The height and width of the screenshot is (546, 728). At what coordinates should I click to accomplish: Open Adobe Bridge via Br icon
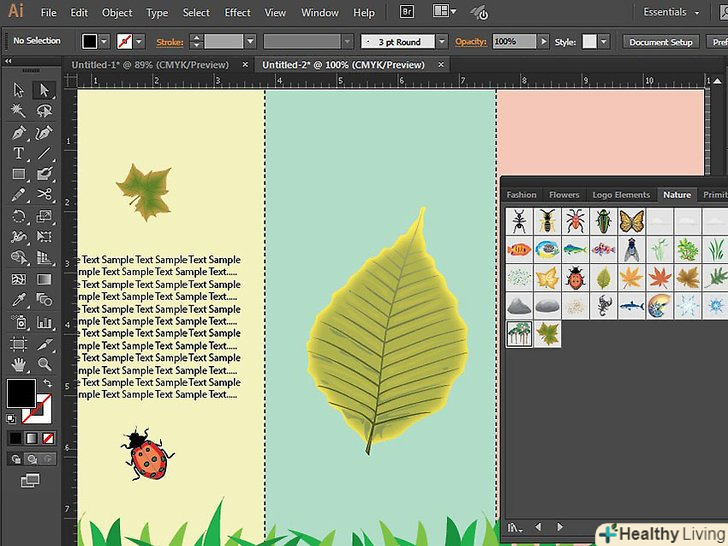pos(407,13)
